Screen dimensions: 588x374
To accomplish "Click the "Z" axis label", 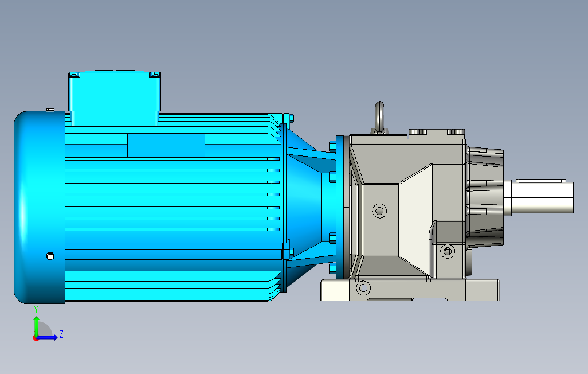I will (61, 334).
